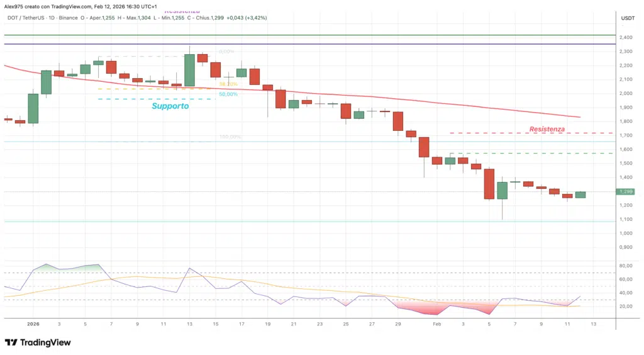The image size is (644, 355).
Task: Click the large green candle on January 13
Action: (x=189, y=70)
